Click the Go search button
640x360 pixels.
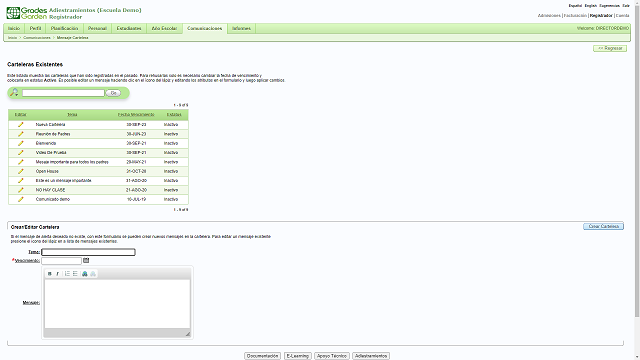click(x=113, y=93)
